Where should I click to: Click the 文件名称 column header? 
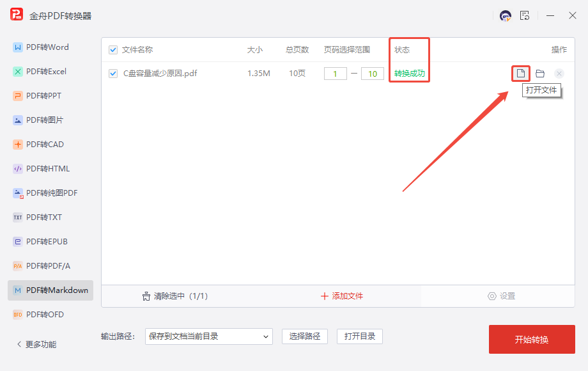pos(137,50)
